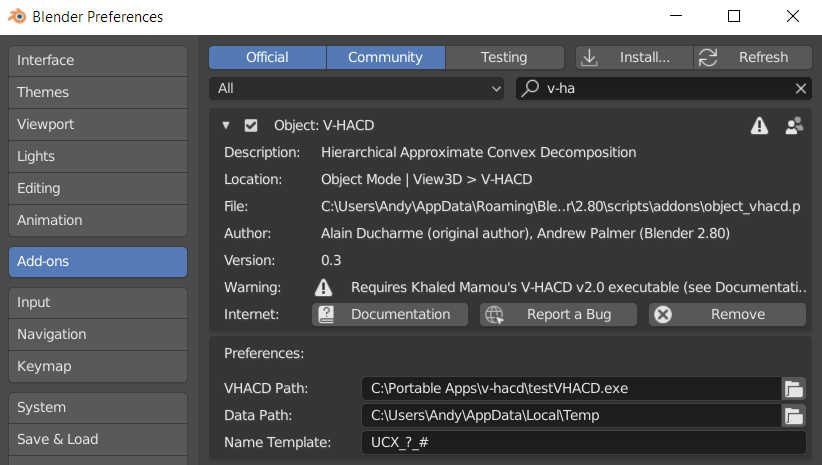Clear the add-on search text with X

[801, 89]
